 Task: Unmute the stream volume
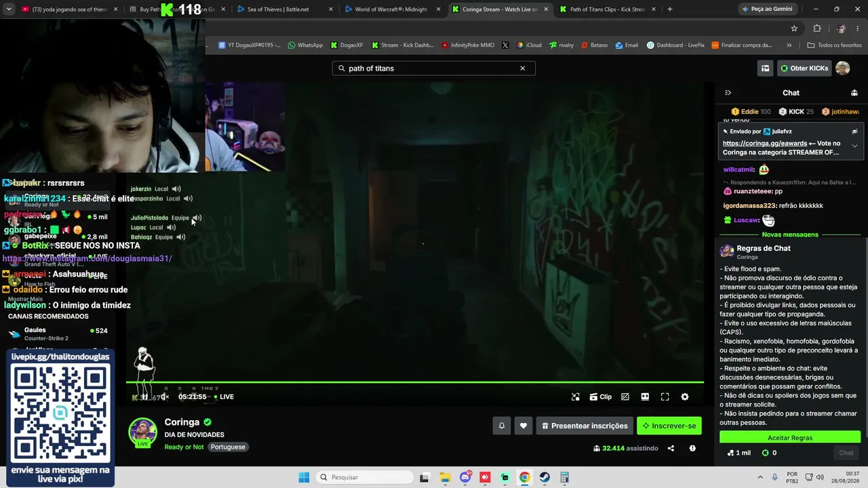[165, 397]
